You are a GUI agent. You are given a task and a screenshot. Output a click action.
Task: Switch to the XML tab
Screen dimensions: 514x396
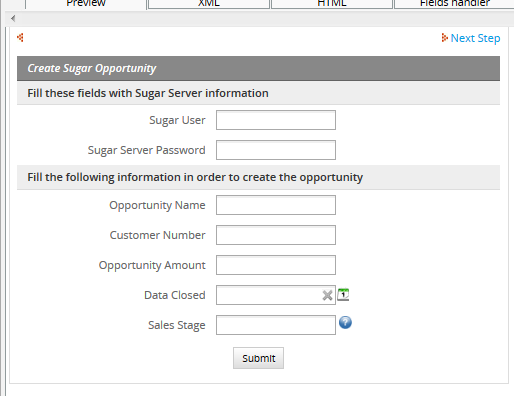pyautogui.click(x=209, y=4)
